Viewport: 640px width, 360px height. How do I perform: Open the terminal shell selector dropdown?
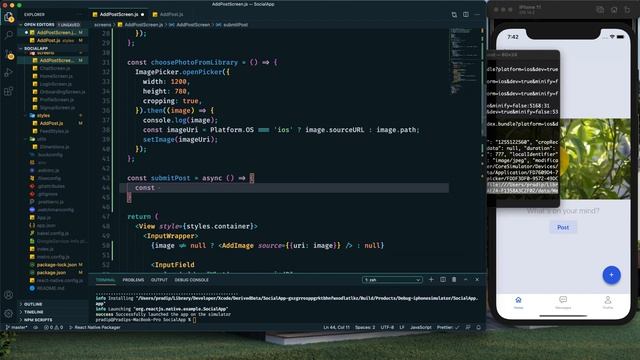pos(392,280)
